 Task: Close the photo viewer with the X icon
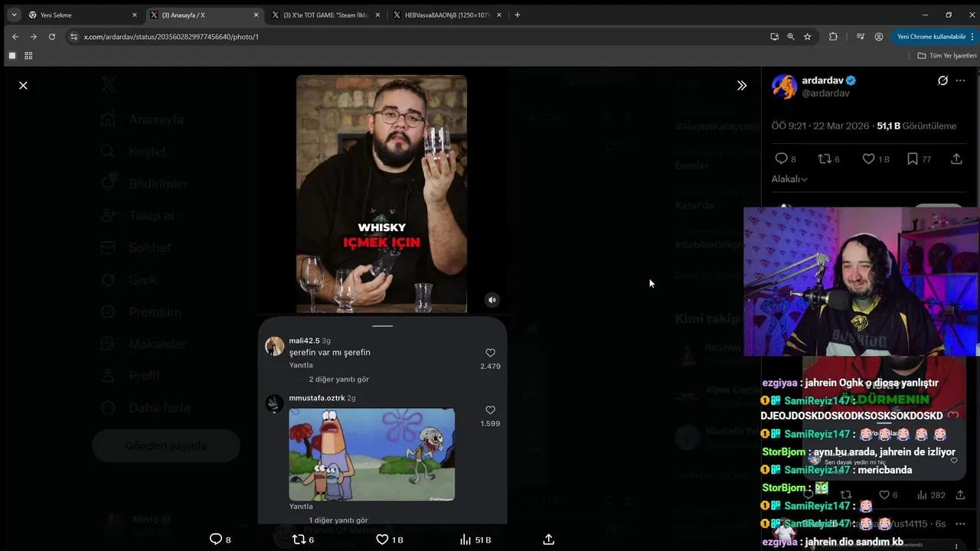pos(23,86)
